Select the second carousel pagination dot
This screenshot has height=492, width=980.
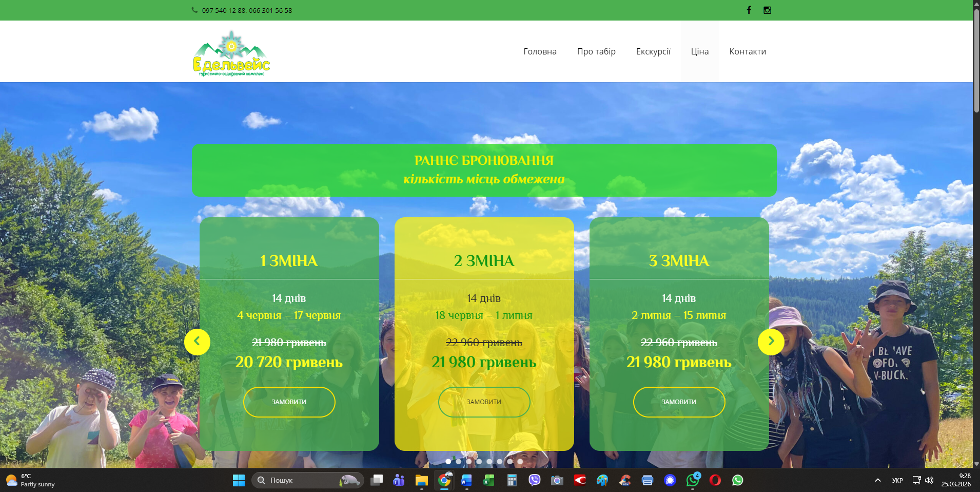[x=459, y=461]
